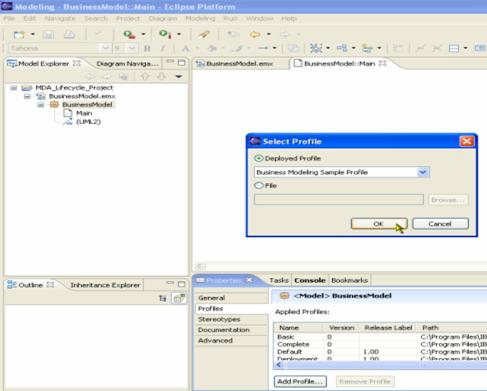
Task: Switch to the Diagram Navigator tab
Action: click(127, 63)
